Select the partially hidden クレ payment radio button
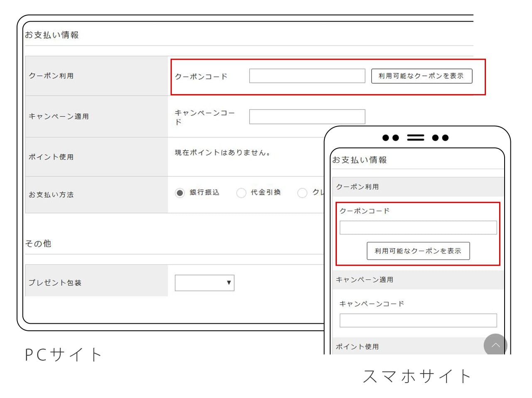The height and width of the screenshot is (398, 532). [x=302, y=193]
